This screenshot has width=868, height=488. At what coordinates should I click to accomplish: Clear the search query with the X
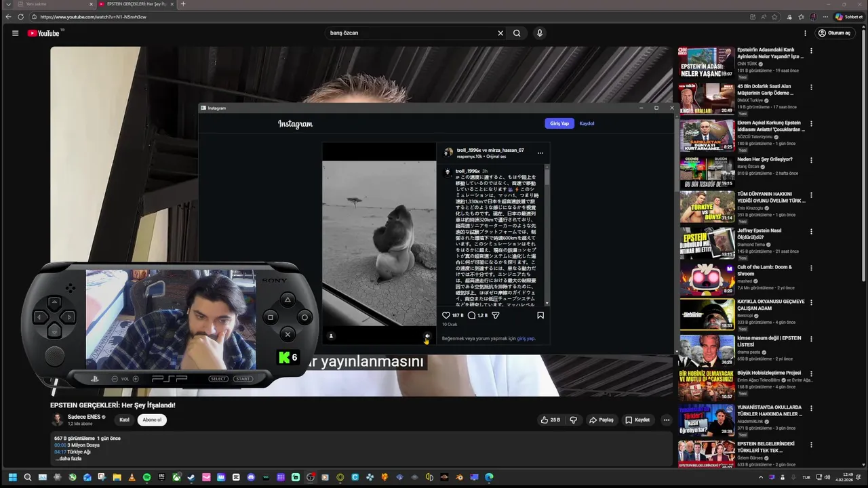pyautogui.click(x=500, y=33)
